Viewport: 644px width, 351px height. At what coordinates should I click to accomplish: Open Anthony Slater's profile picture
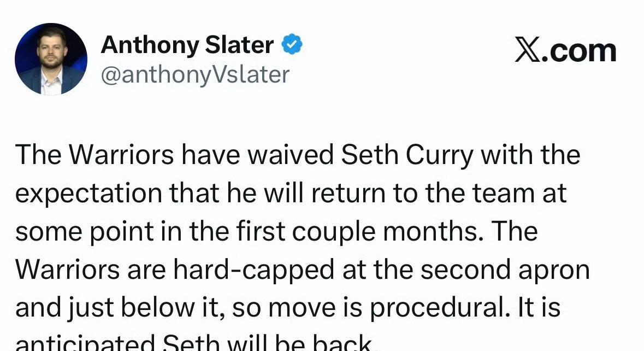pos(51,59)
